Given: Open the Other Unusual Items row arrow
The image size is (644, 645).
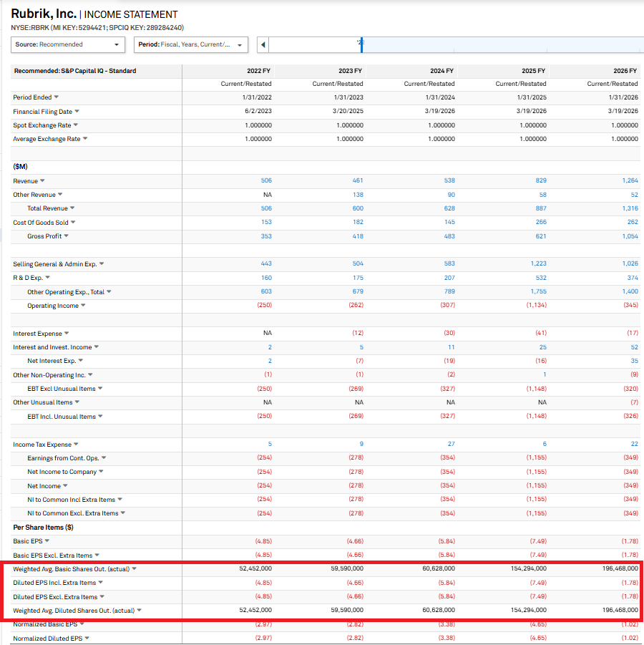Looking at the screenshot, I should (77, 402).
